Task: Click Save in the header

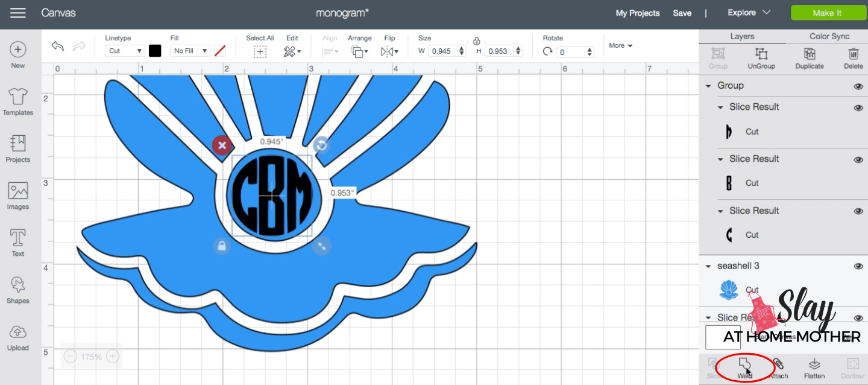Action: pyautogui.click(x=682, y=13)
